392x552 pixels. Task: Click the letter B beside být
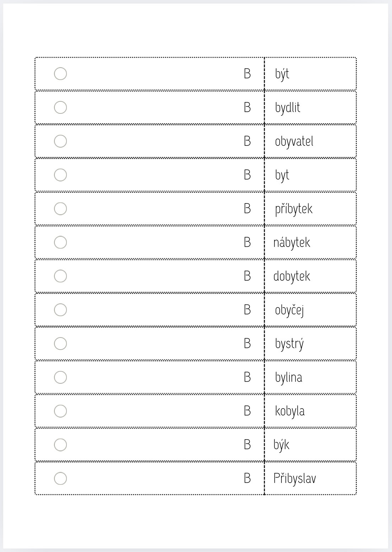click(247, 74)
